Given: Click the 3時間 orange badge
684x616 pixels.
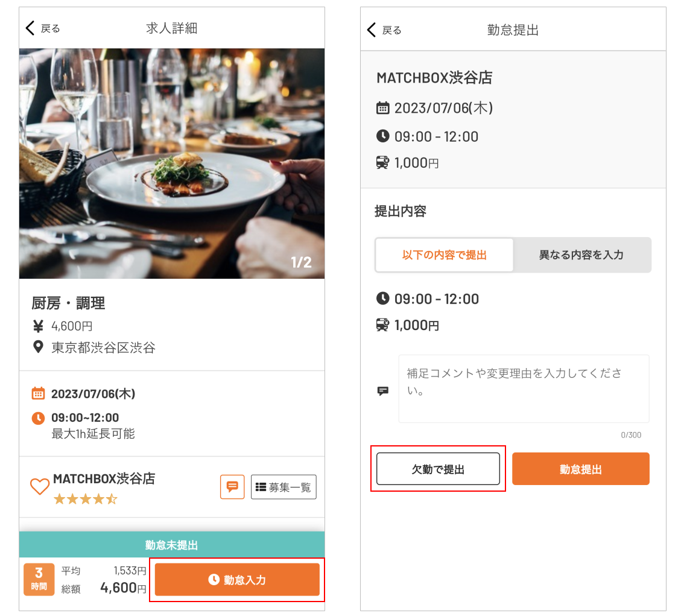Looking at the screenshot, I should click(39, 579).
